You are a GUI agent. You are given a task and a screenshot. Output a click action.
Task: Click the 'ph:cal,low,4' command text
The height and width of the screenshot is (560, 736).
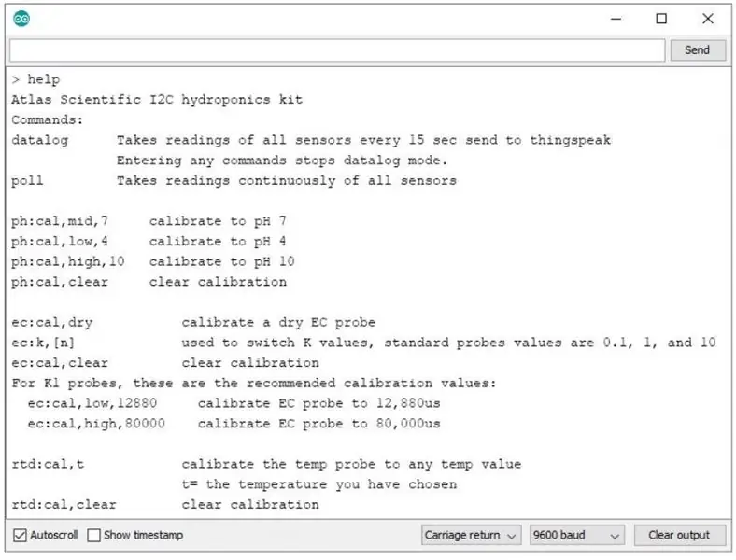60,242
